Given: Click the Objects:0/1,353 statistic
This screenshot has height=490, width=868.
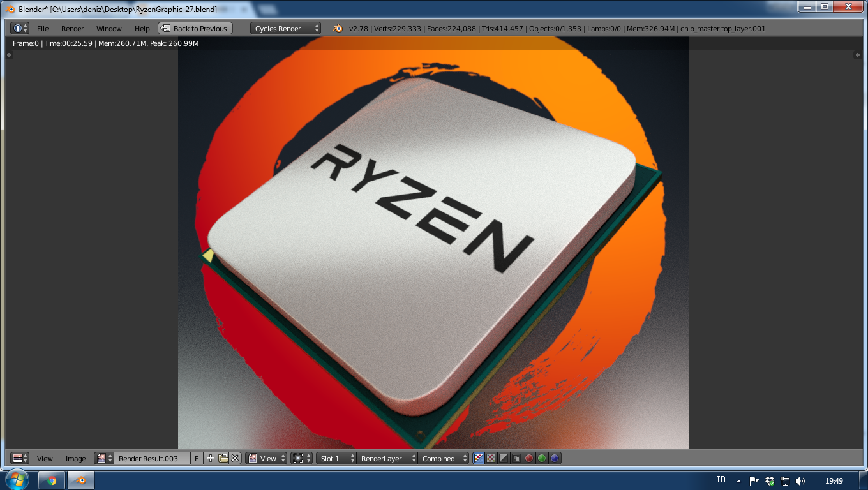Looking at the screenshot, I should (555, 29).
